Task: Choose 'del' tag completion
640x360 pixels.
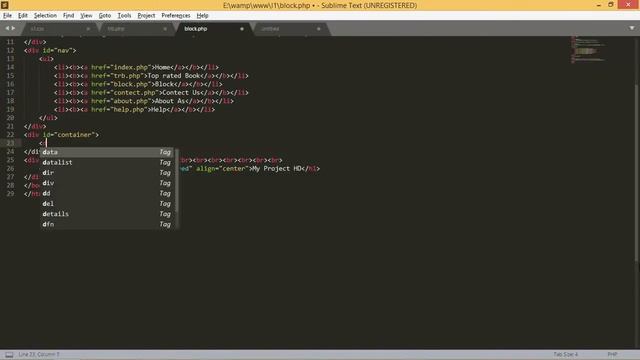Action: coord(107,204)
